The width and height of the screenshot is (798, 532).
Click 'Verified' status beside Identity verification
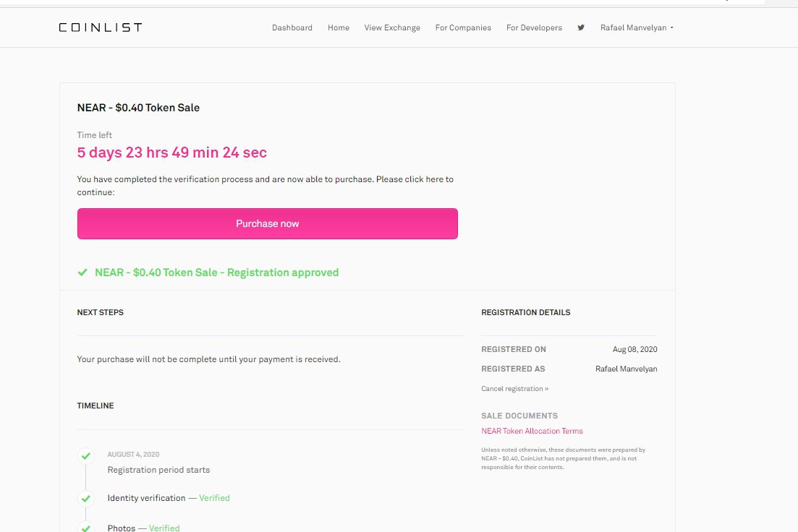click(214, 498)
